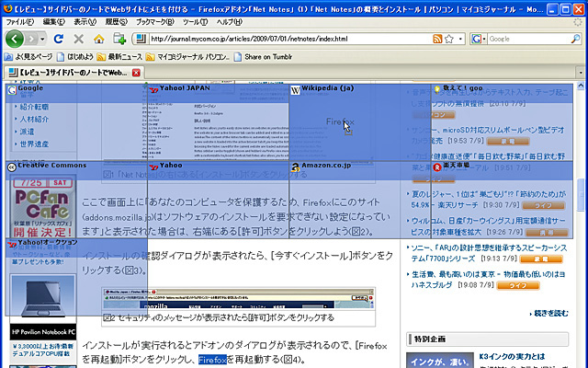Screen dimensions: 588x368
Task: Click the new tab toolbar icon
Action: pyautogui.click(x=119, y=39)
